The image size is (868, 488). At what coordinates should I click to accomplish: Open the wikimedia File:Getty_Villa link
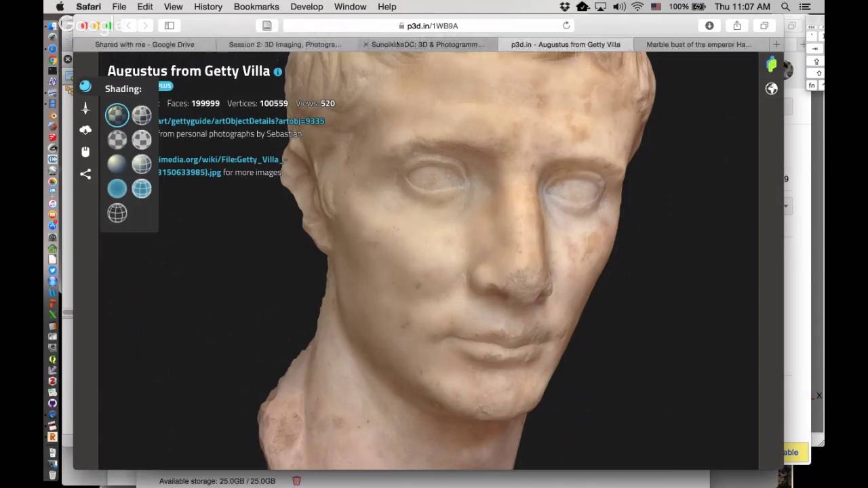click(x=222, y=160)
